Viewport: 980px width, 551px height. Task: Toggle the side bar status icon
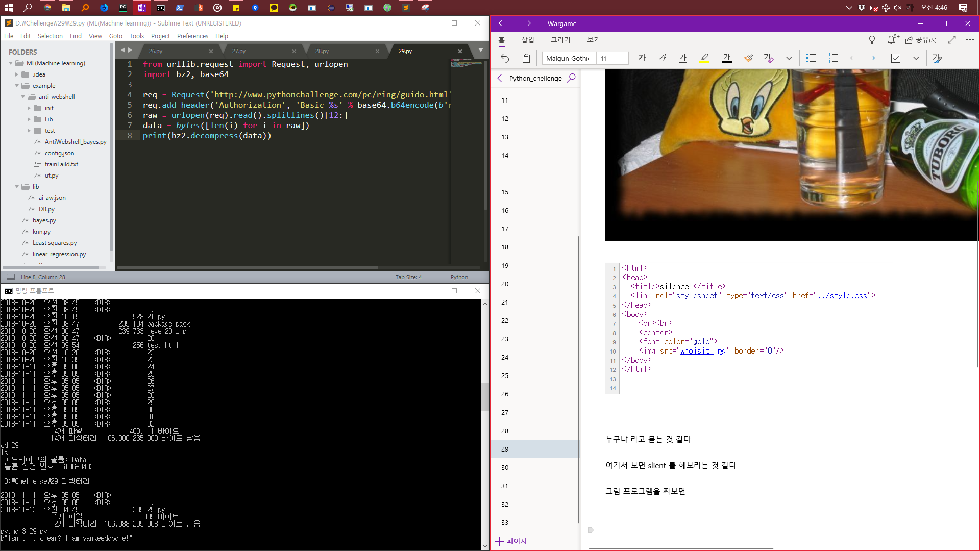[11, 277]
